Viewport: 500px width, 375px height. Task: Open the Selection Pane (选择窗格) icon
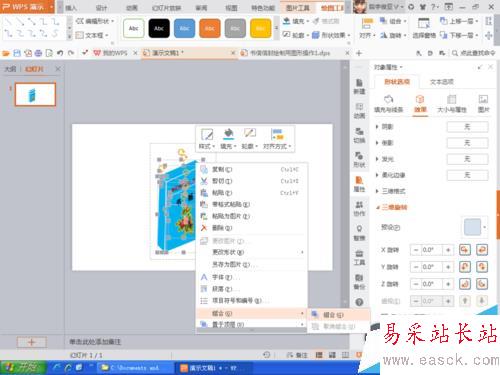[x=424, y=28]
